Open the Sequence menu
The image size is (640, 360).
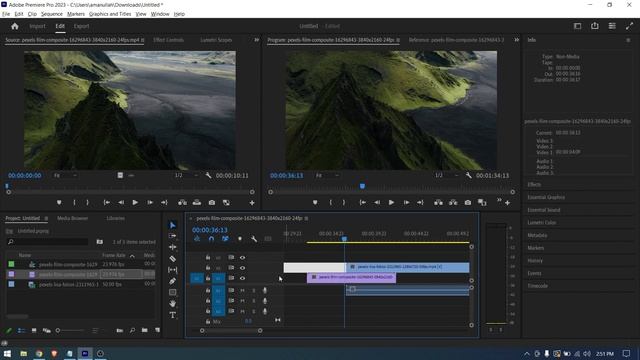51,14
